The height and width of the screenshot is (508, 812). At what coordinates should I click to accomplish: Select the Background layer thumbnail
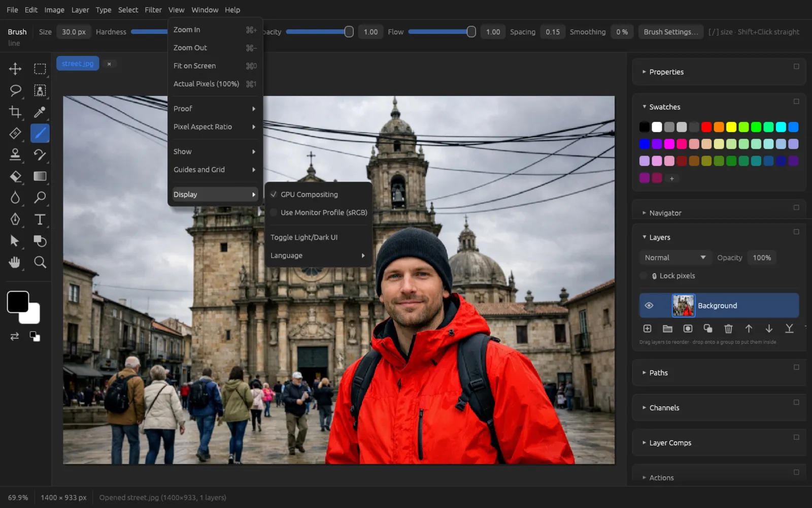[683, 305]
